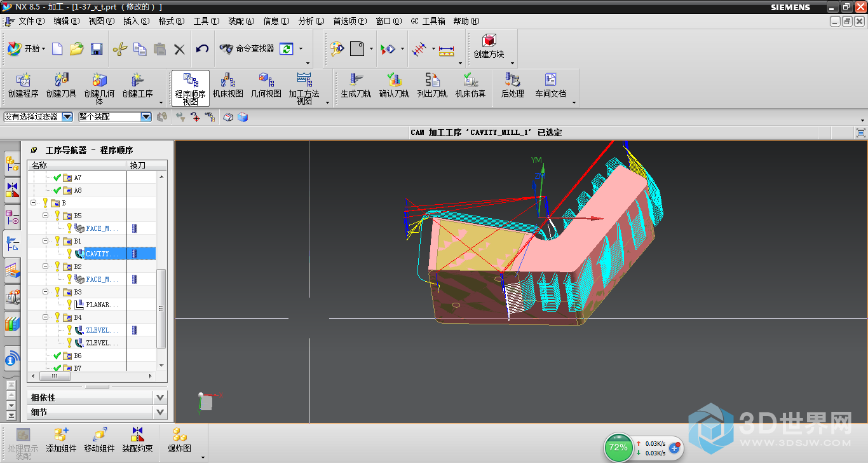Click 添加组件 add component icon
The width and height of the screenshot is (868, 463).
(x=61, y=439)
